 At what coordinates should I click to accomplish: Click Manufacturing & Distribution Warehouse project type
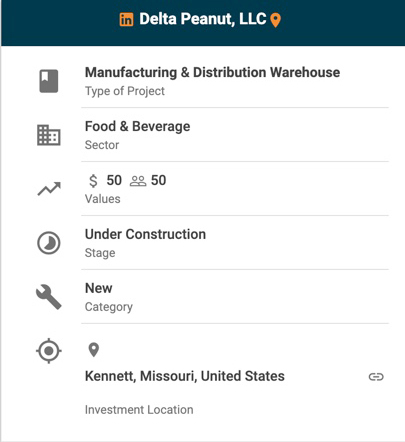click(212, 72)
